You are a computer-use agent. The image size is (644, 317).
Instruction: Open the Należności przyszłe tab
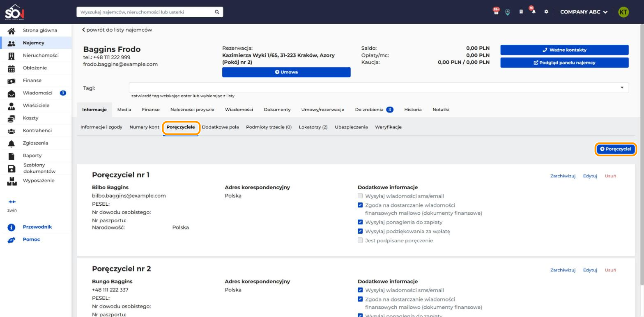(x=192, y=110)
